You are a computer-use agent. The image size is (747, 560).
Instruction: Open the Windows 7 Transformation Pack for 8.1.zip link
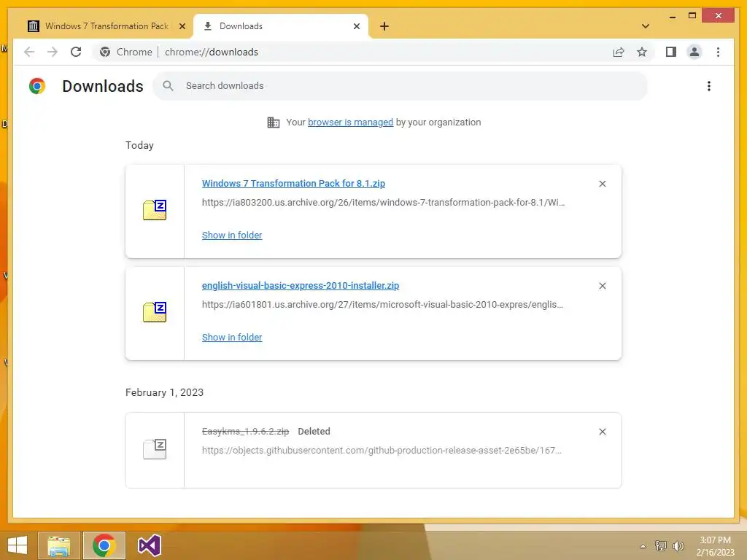293,183
